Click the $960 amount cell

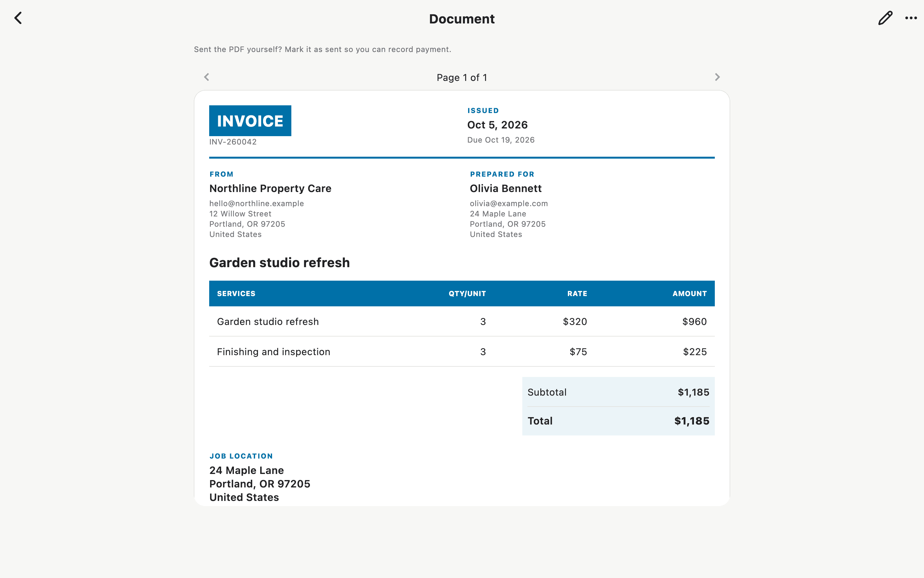pyautogui.click(x=694, y=321)
